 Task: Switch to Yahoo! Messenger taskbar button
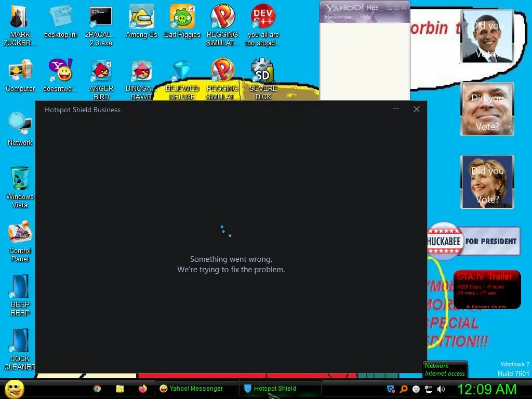(196, 389)
